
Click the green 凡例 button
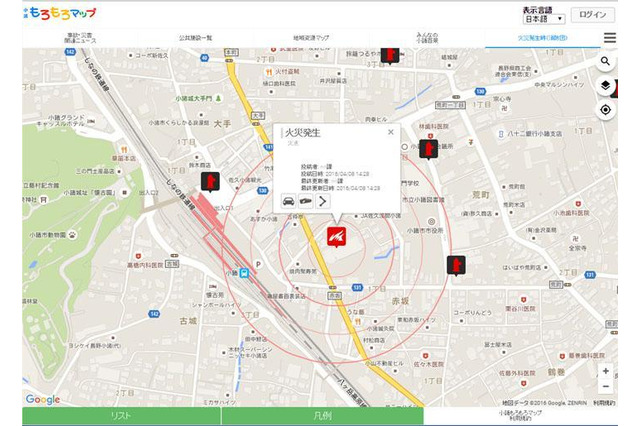click(322, 415)
